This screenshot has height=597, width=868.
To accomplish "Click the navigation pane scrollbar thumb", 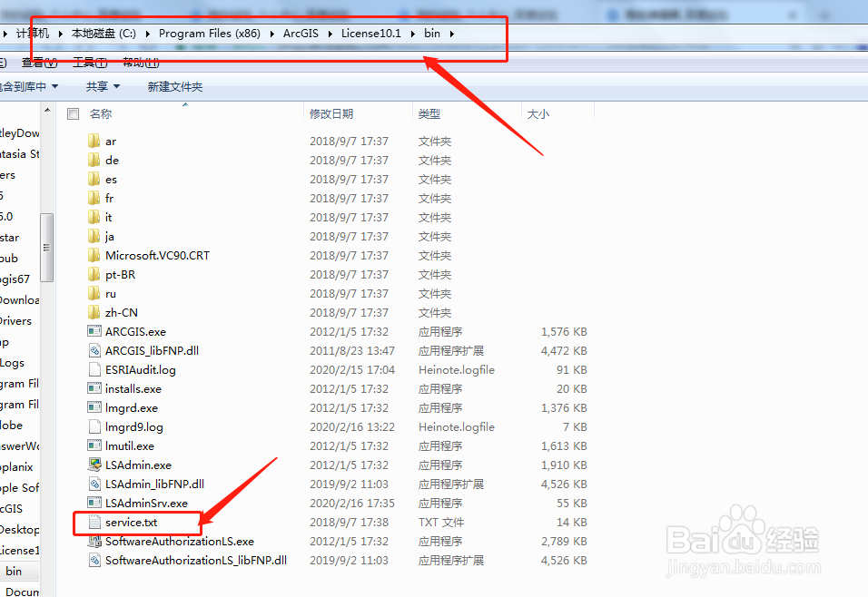I will (x=47, y=248).
